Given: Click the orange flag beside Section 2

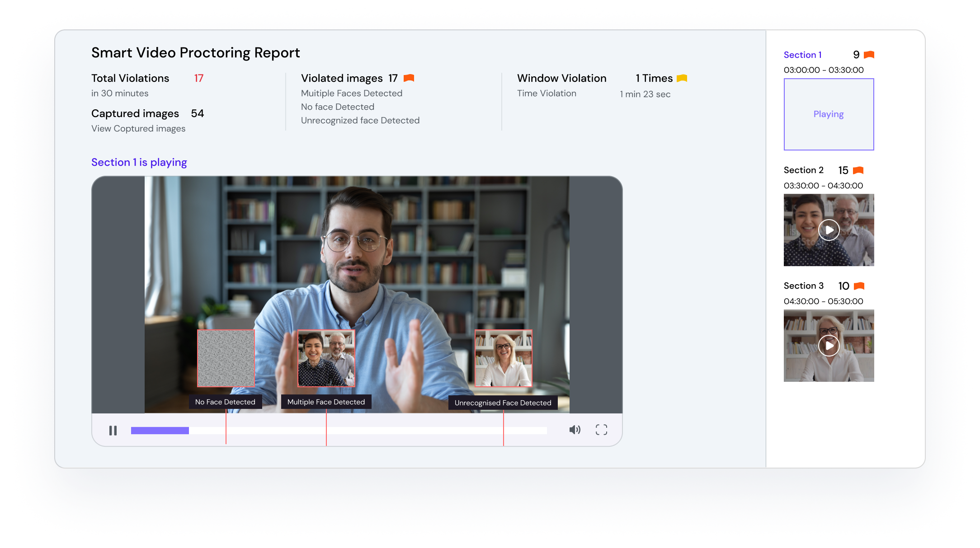Looking at the screenshot, I should (858, 170).
